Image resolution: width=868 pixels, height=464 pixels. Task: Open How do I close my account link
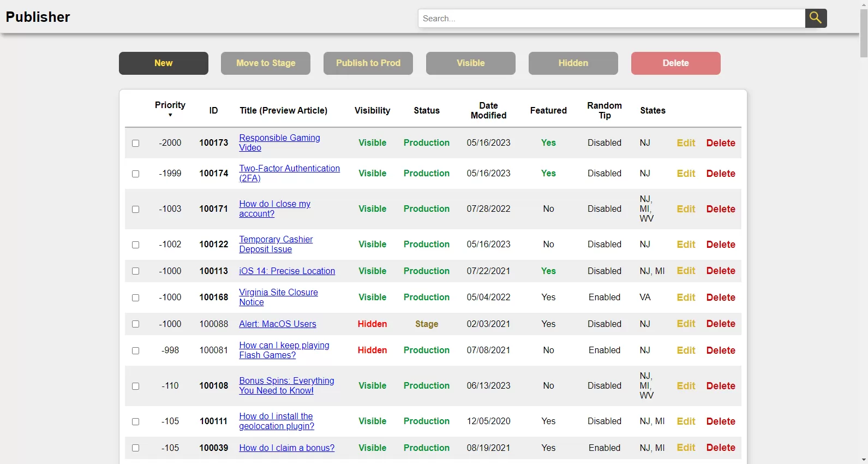(x=274, y=209)
